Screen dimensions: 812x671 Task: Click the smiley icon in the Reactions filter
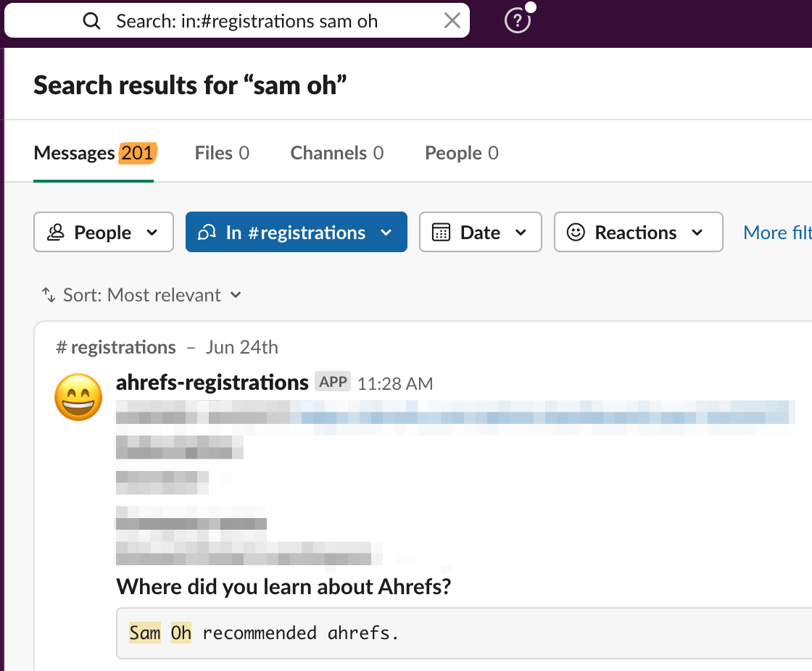pos(576,233)
